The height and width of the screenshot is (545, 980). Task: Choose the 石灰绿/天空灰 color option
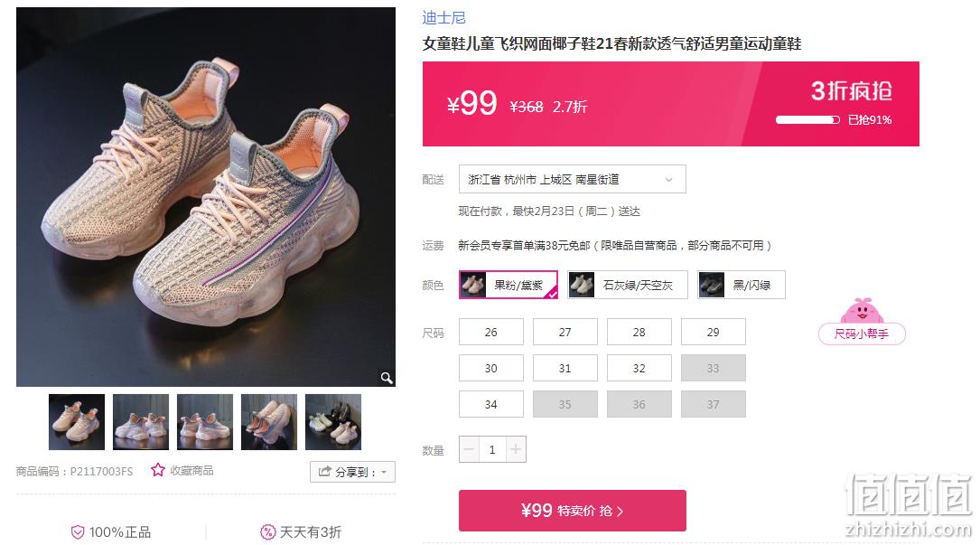pos(628,285)
